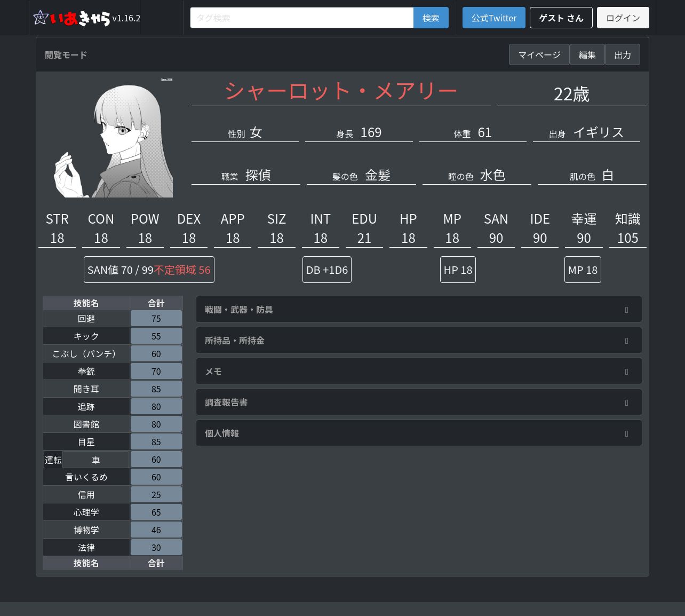Click the 出身 イギリス field
685x616 pixels.
coord(586,132)
